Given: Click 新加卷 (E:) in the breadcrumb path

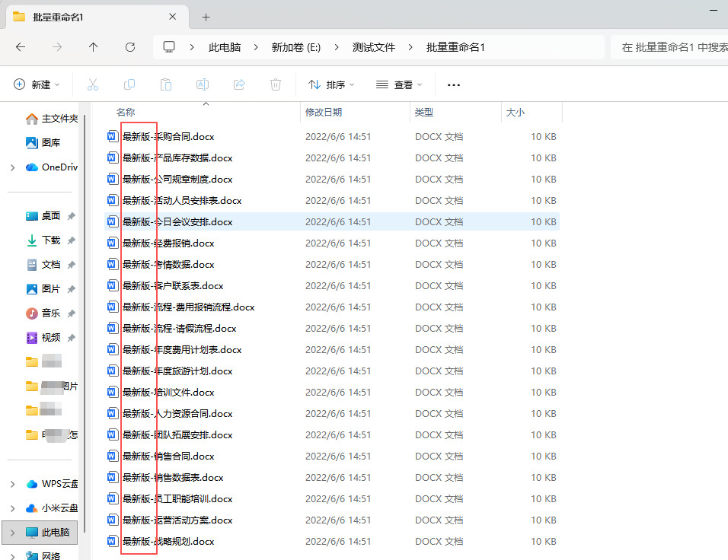Looking at the screenshot, I should pos(296,47).
